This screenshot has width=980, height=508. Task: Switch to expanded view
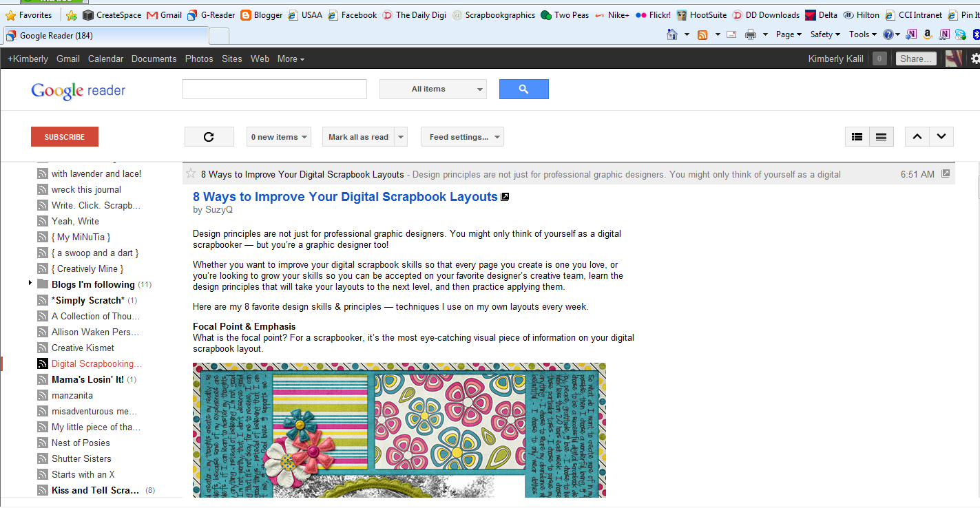click(x=857, y=137)
